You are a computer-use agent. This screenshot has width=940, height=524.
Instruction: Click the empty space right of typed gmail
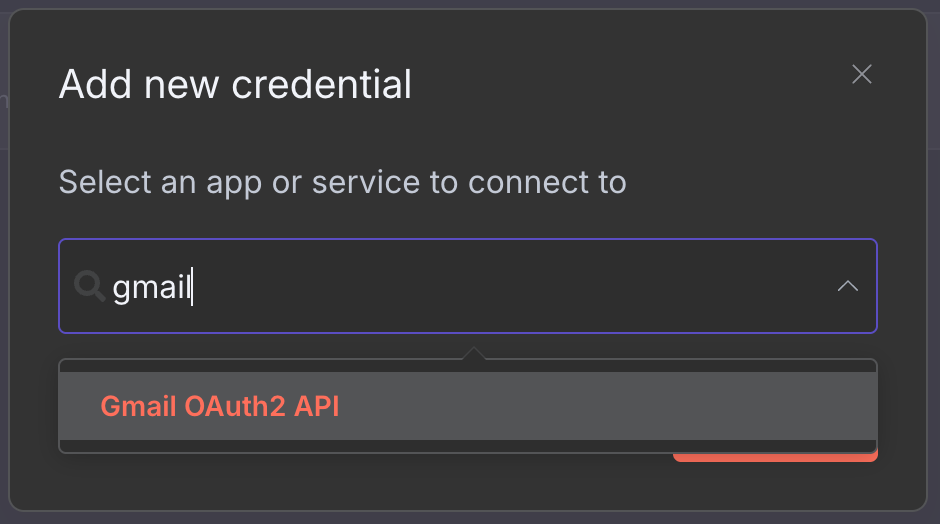click(510, 286)
